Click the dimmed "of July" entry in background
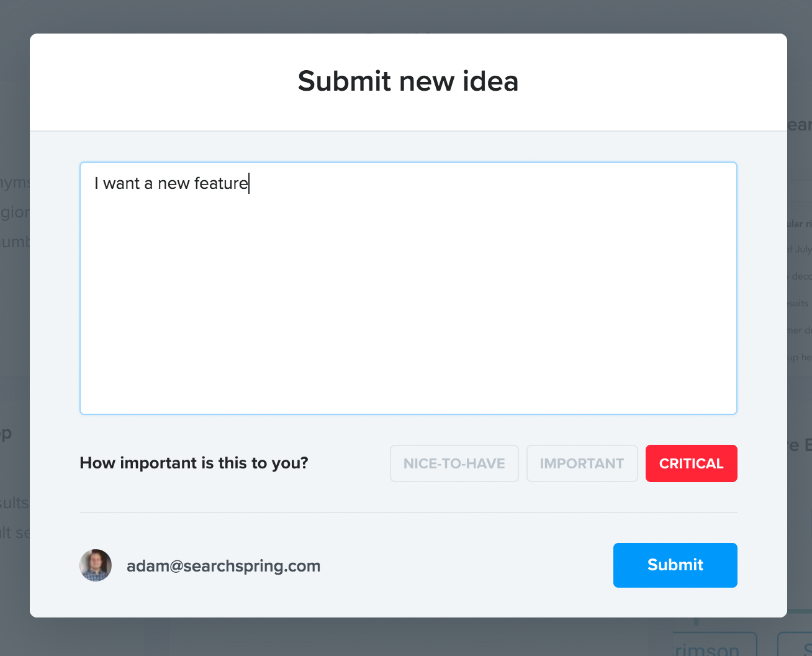Viewport: 812px width, 656px height. coord(800,249)
